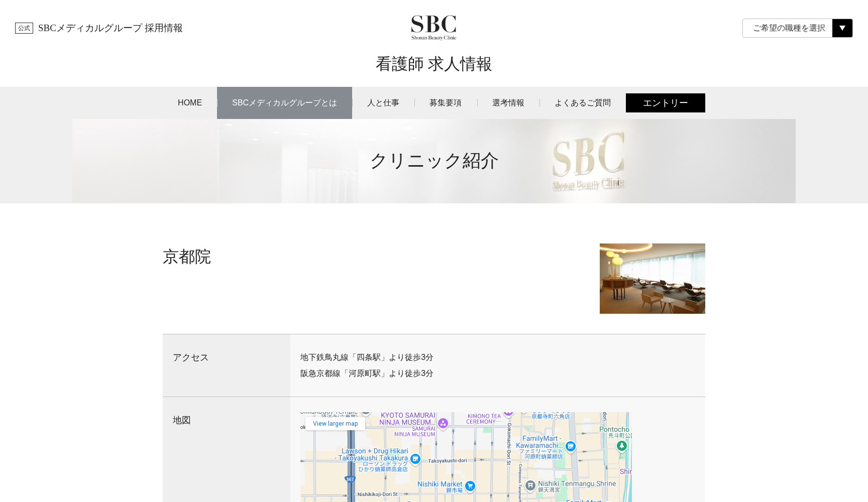The height and width of the screenshot is (502, 868).
Task: Open the よくあるご質問 page
Action: [582, 103]
